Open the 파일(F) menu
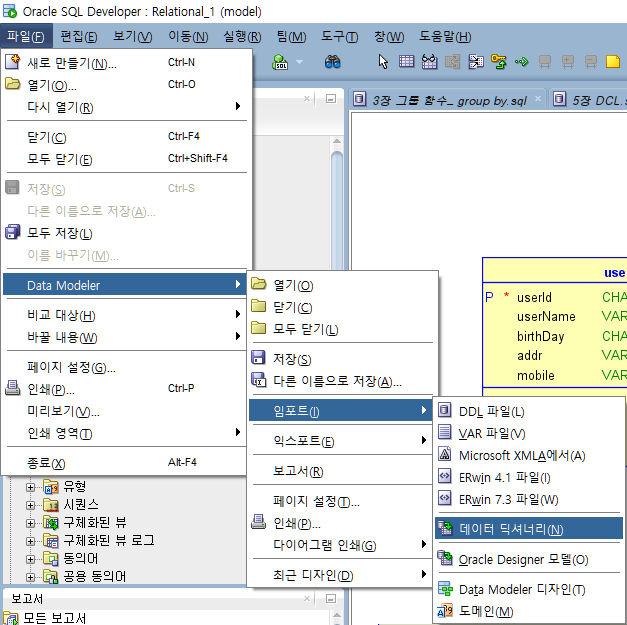Screen dimensions: 627x625 (26, 36)
